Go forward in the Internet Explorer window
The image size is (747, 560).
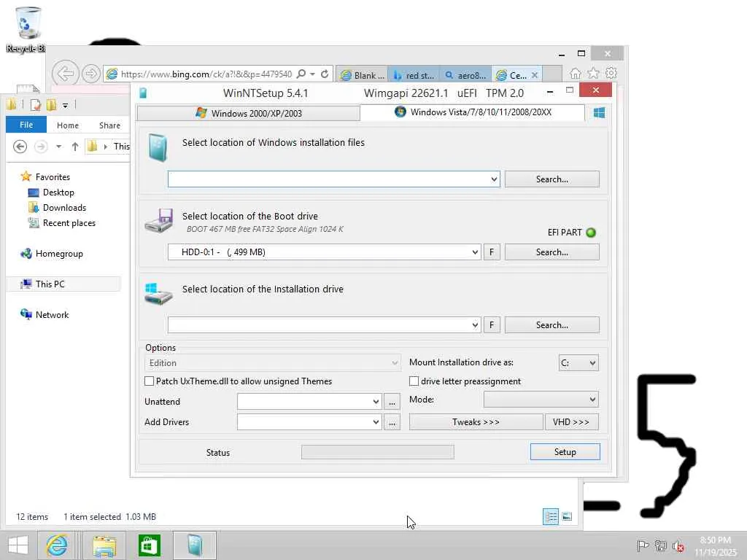pos(90,74)
